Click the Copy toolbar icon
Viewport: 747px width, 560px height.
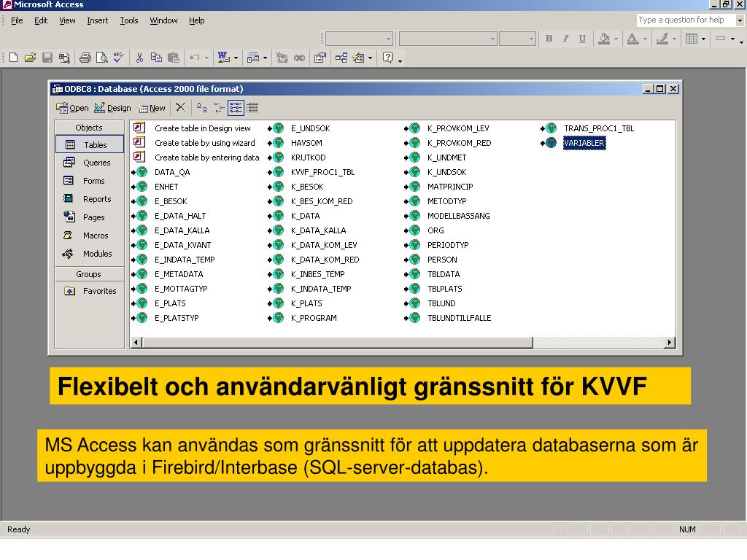click(156, 58)
